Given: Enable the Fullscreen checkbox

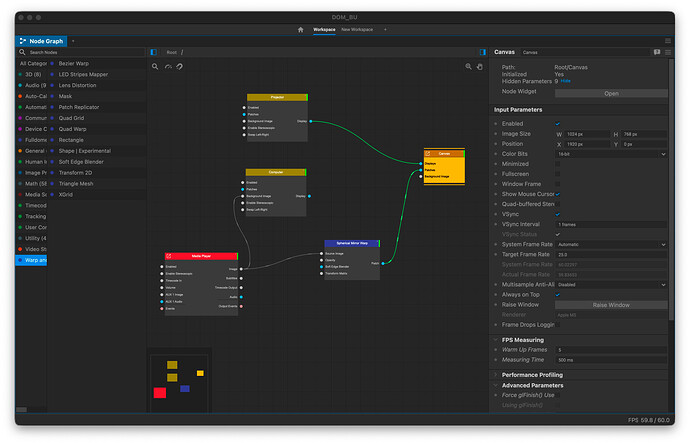Looking at the screenshot, I should point(558,174).
